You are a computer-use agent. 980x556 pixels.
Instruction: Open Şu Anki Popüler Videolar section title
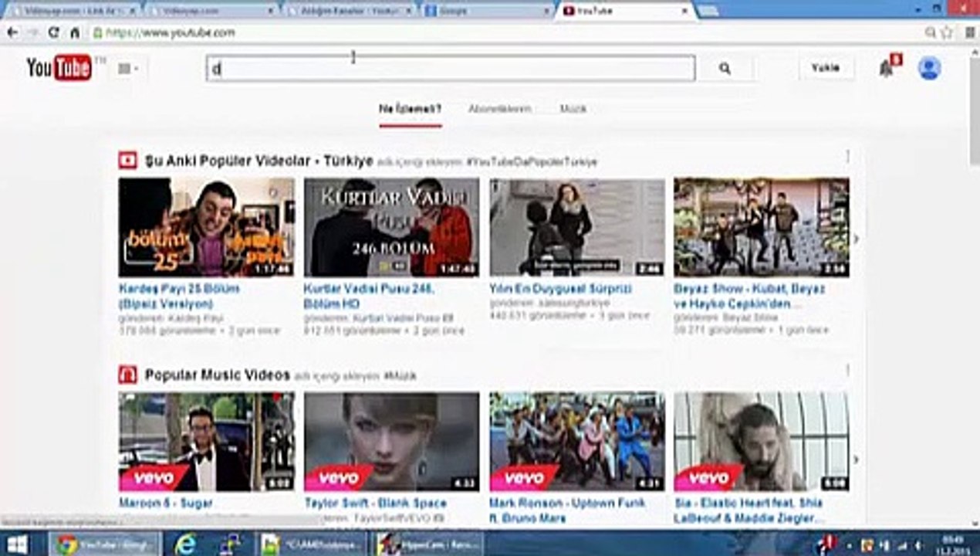pos(259,161)
